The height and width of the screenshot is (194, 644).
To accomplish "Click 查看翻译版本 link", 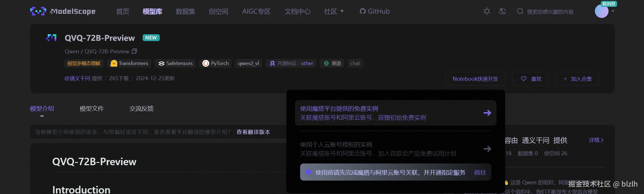I will pyautogui.click(x=253, y=132).
